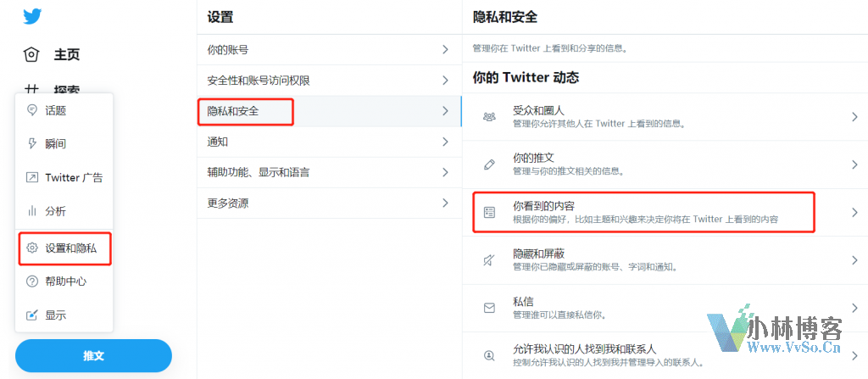This screenshot has height=379, width=868.
Task: Open 安全性和账号访问权限 settings section
Action: 330,81
